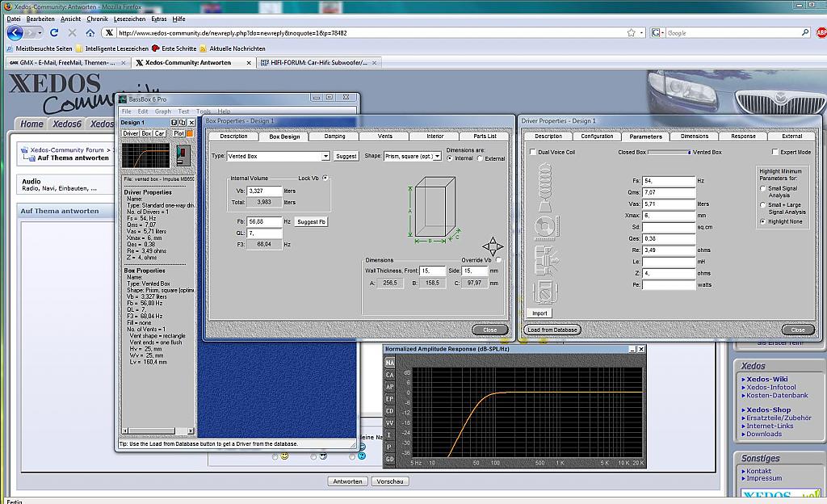Viewport: 827px width, 504px height.
Task: Click the Vb internal volume input field
Action: (x=263, y=191)
